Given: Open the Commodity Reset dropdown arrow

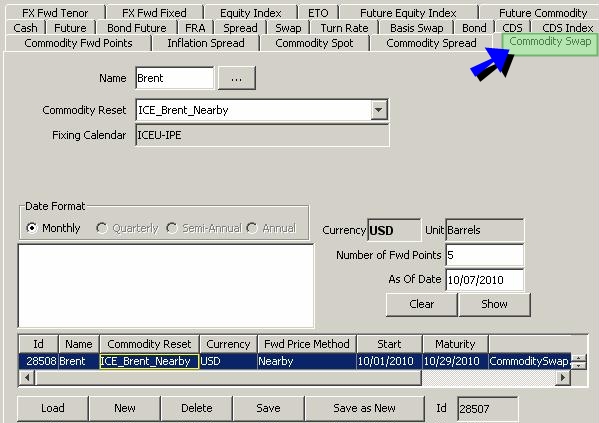Looking at the screenshot, I should (379, 110).
